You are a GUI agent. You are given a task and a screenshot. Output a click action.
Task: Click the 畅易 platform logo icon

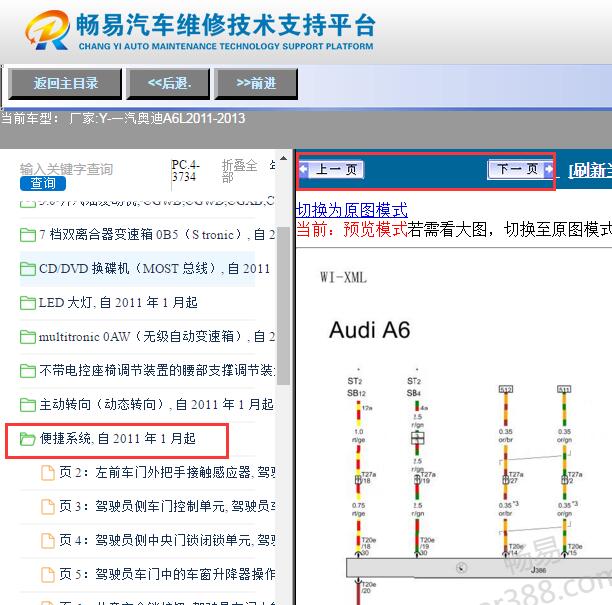(48, 30)
